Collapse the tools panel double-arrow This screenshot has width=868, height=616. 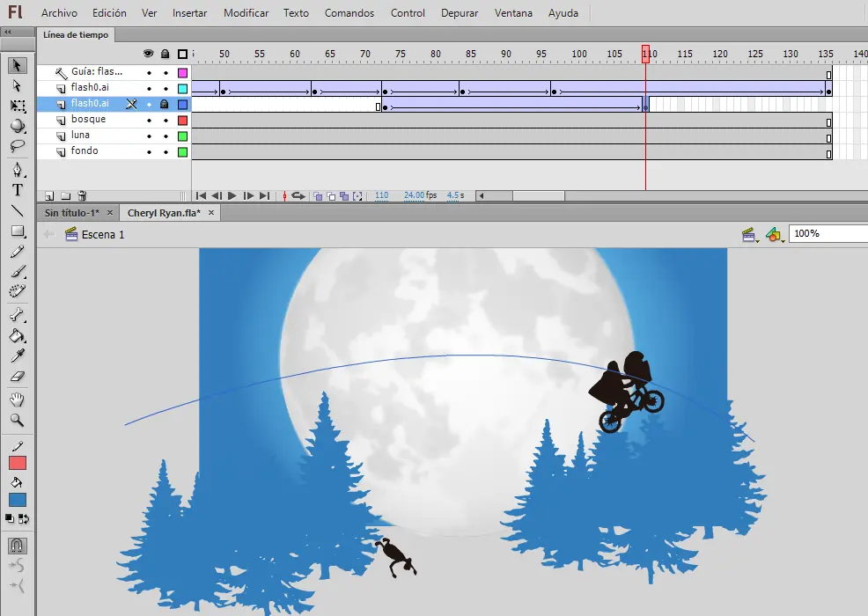pos(8,32)
